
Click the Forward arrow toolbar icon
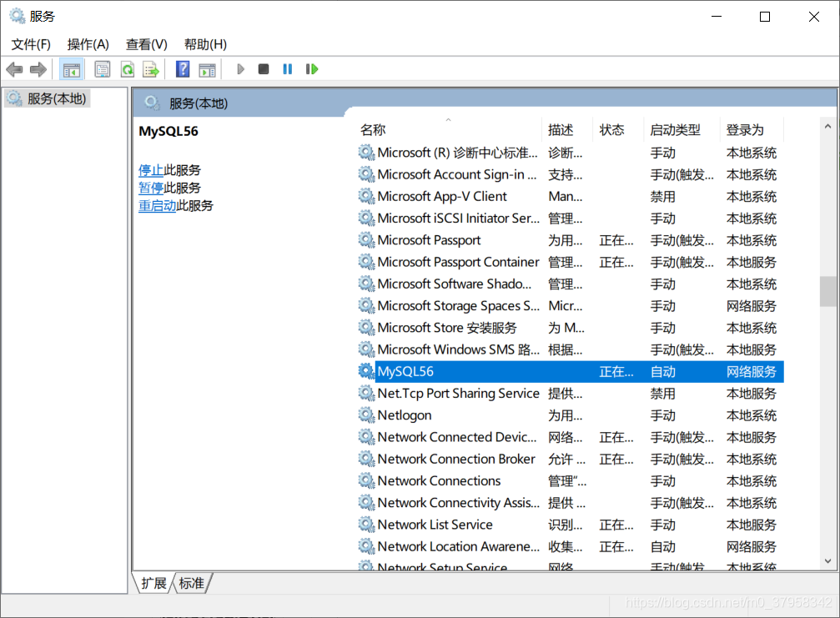[x=38, y=69]
